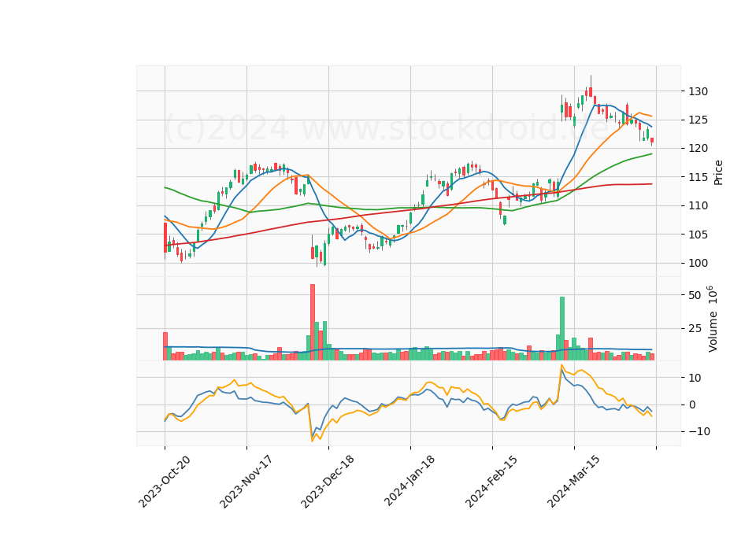The width and height of the screenshot is (756, 543).
Task: Click the Price axis title
Action: pos(718,172)
